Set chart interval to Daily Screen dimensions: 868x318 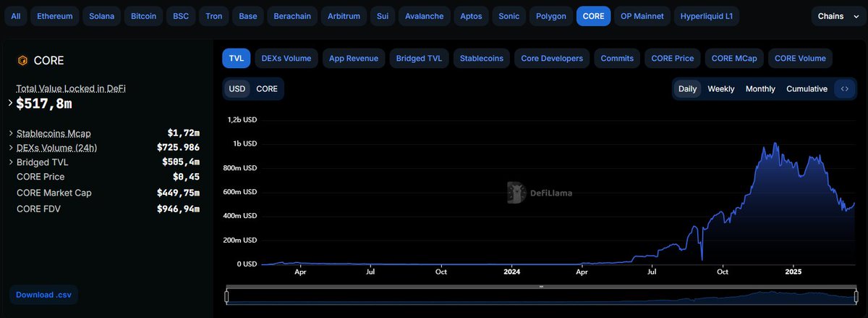[687, 89]
